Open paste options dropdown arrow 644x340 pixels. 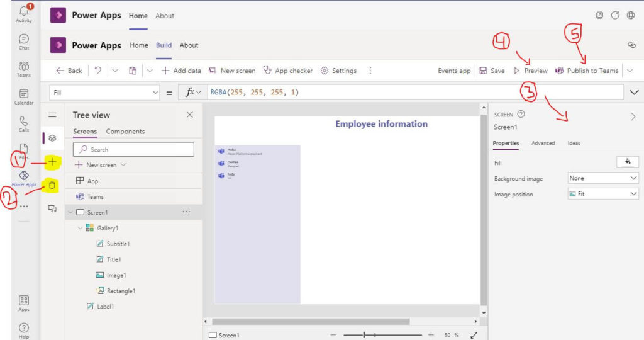(x=150, y=71)
